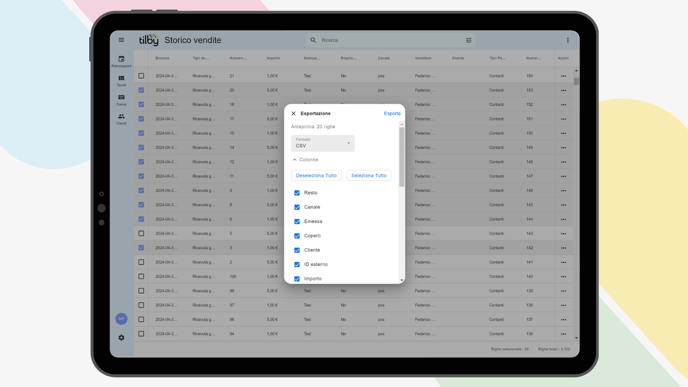The image size is (688, 387).
Task: Click Seleziona Tutto button
Action: pyautogui.click(x=369, y=176)
